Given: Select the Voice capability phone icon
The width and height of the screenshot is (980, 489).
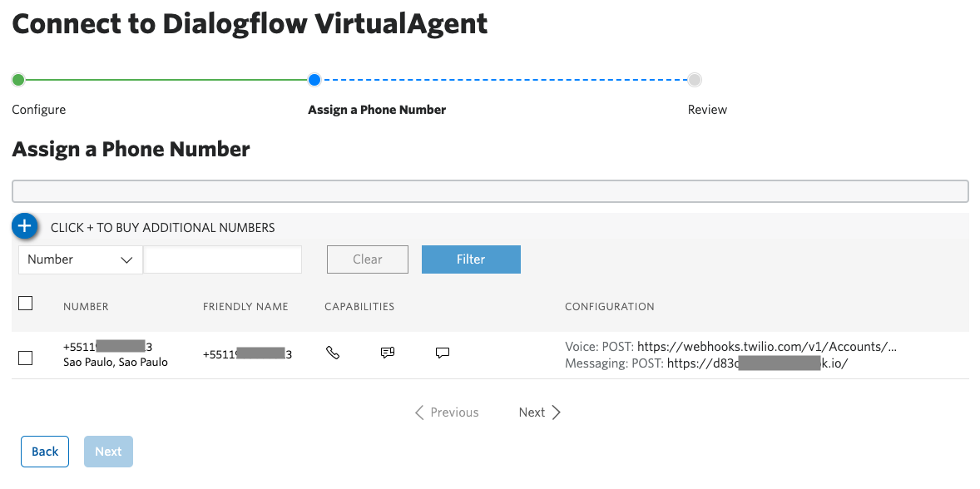Looking at the screenshot, I should [333, 353].
